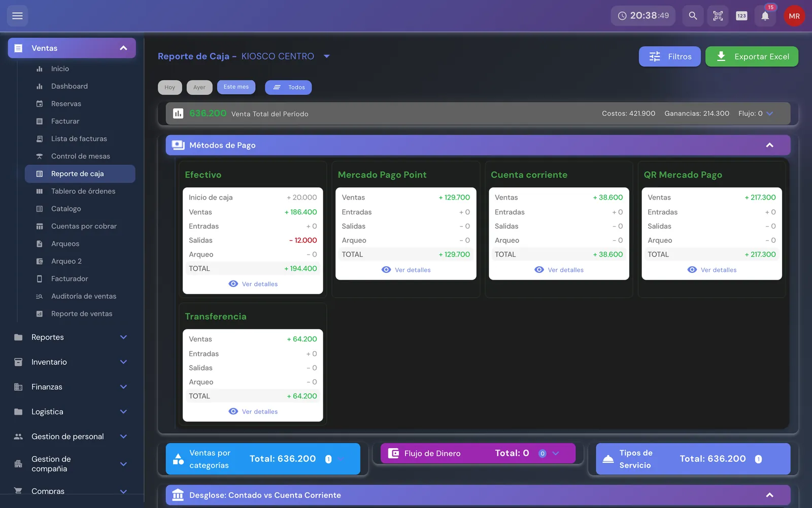Select the Hoy date filter

point(170,87)
